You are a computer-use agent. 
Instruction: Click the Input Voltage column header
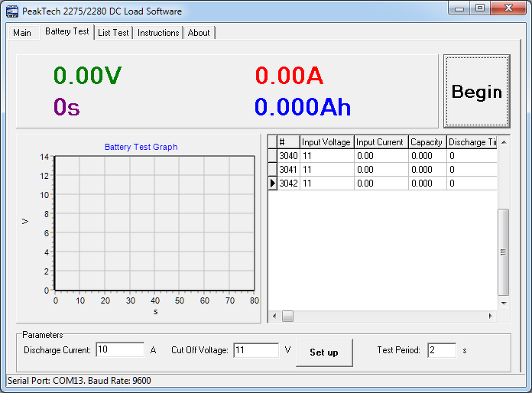326,142
